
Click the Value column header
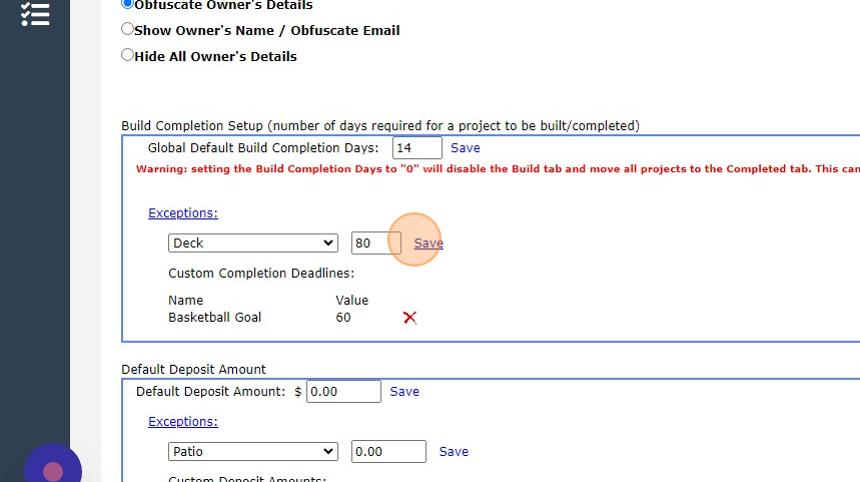(x=352, y=300)
